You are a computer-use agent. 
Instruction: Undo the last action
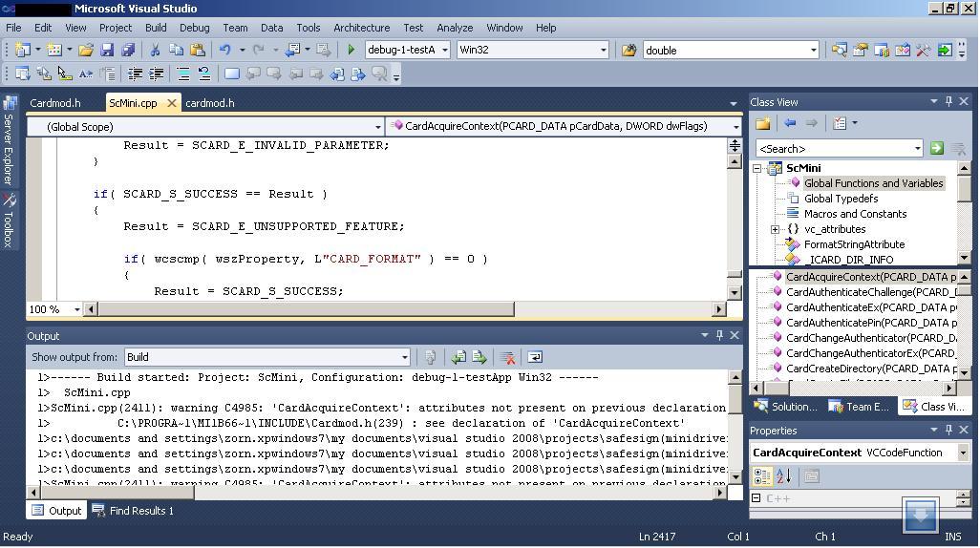(225, 50)
